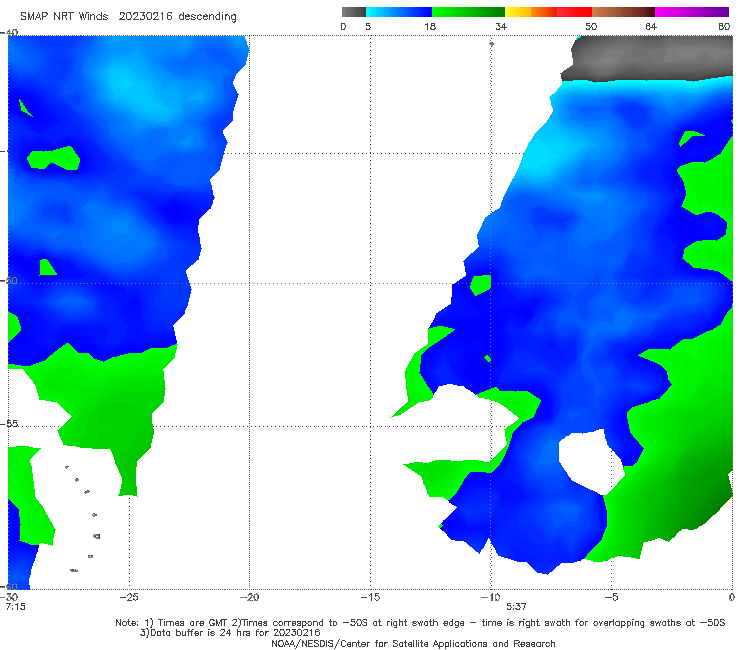Screen dimensions: 740x650
Task: Click the color bar label 64
Action: [x=651, y=26]
